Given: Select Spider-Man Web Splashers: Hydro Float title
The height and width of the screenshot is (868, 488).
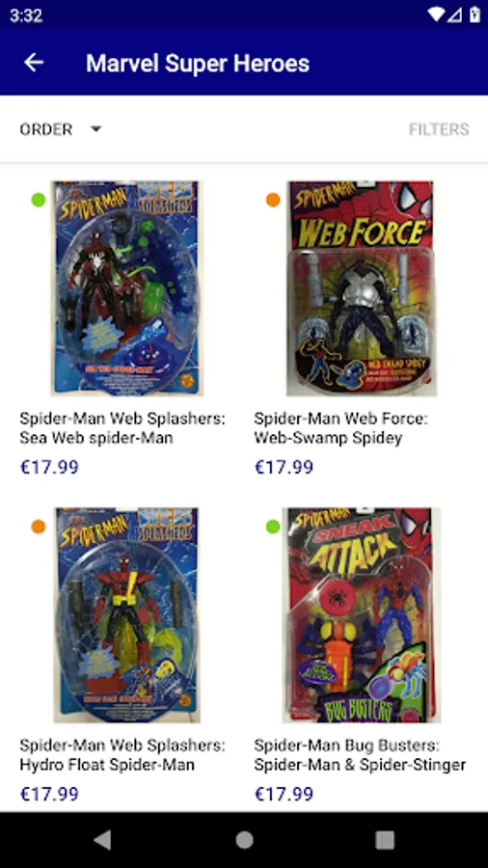Looking at the screenshot, I should [122, 755].
